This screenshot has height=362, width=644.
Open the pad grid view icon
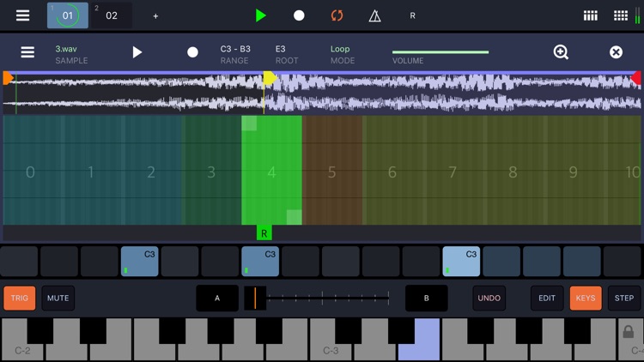(621, 15)
